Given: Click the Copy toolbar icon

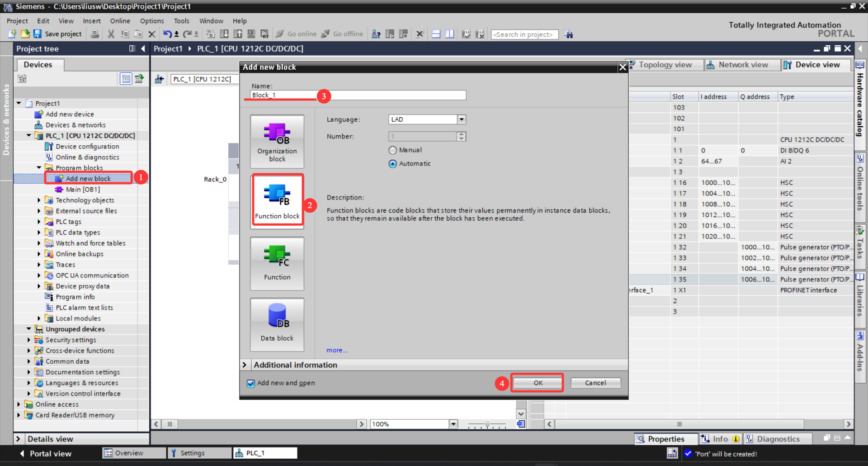Looking at the screenshot, I should (125, 34).
